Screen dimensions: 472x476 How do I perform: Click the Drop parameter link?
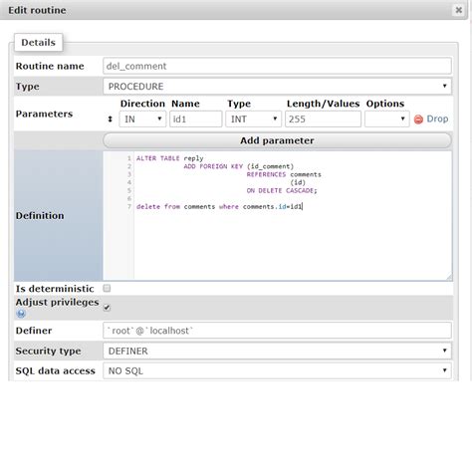click(x=437, y=119)
